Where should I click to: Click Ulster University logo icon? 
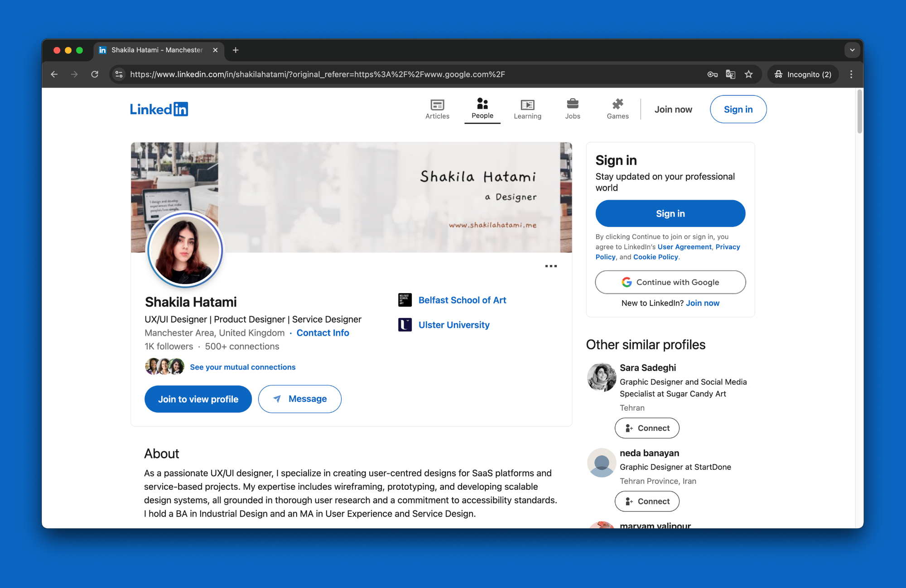pos(405,325)
